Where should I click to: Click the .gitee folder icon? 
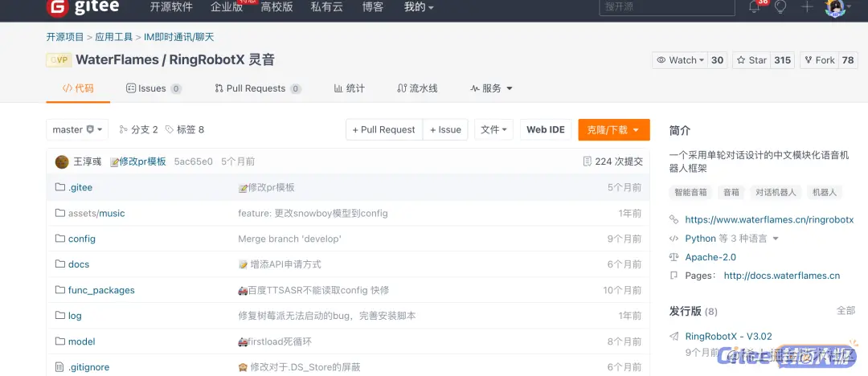59,187
